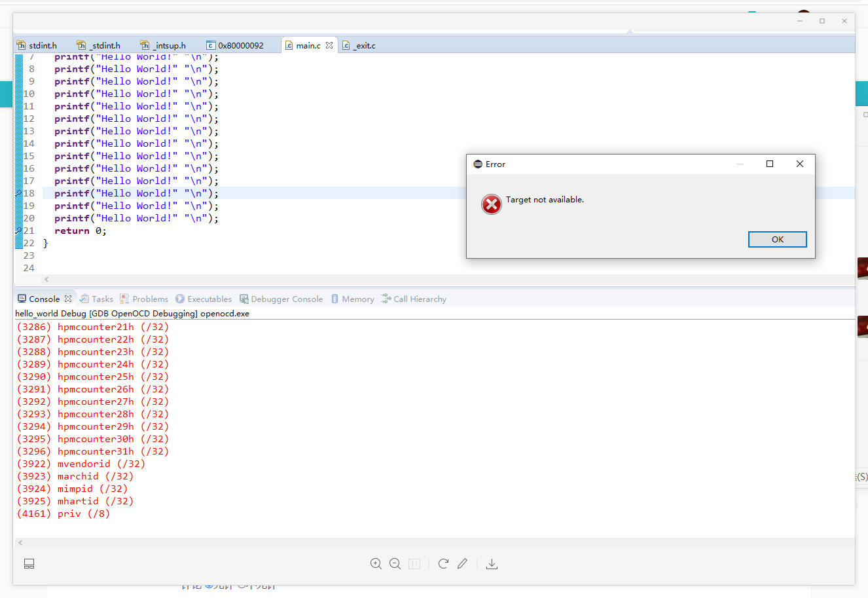This screenshot has height=598, width=868.
Task: Open the _stdint.h editor tab
Action: (99, 45)
